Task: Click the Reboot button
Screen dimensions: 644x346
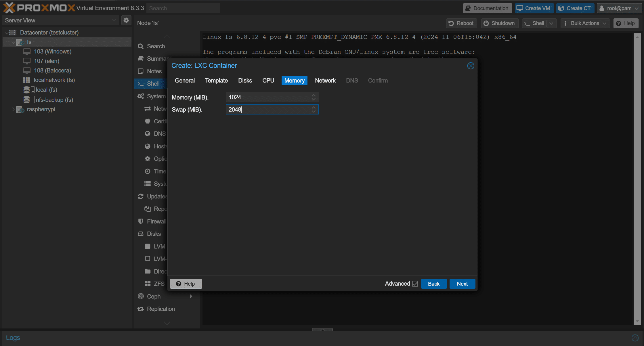Action: tap(461, 23)
